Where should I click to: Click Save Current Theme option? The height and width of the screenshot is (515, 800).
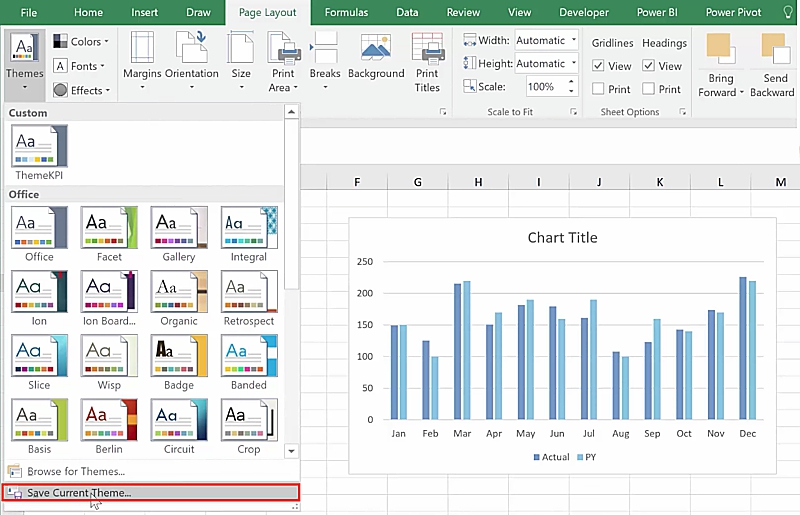click(79, 493)
